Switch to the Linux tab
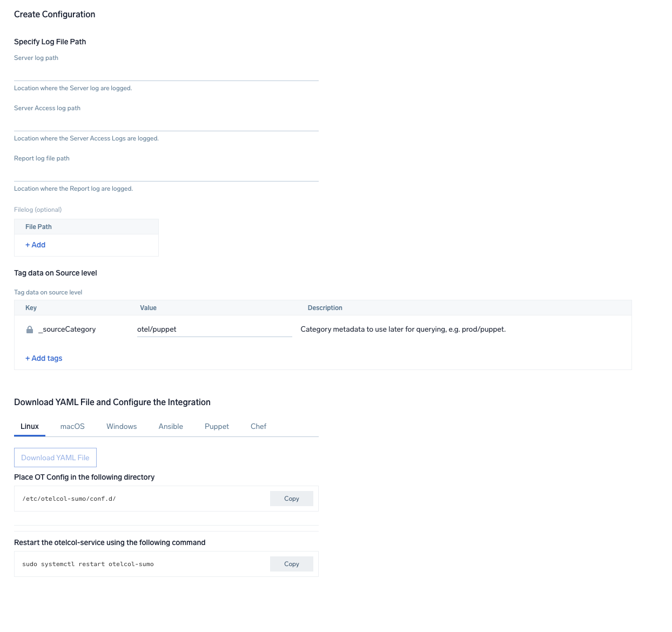Viewport: 672px width, 632px height. (30, 426)
